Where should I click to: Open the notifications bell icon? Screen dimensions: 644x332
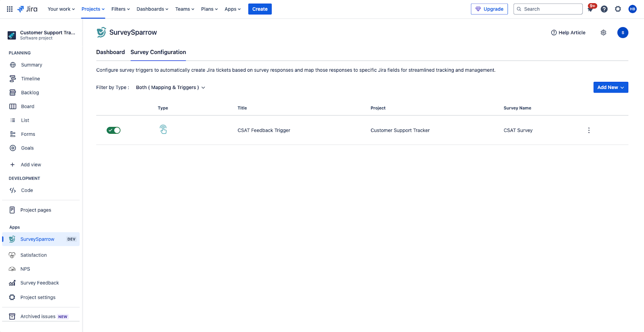point(590,9)
